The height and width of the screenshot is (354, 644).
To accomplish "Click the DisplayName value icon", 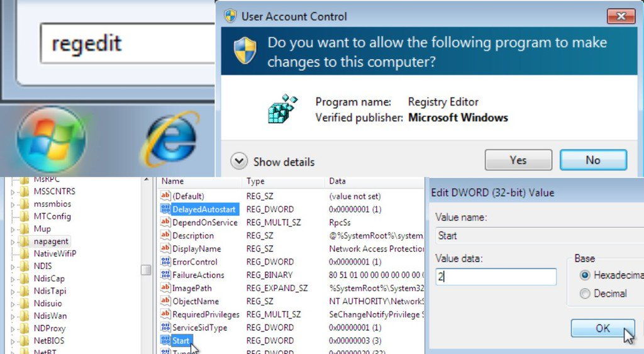I will [x=165, y=248].
